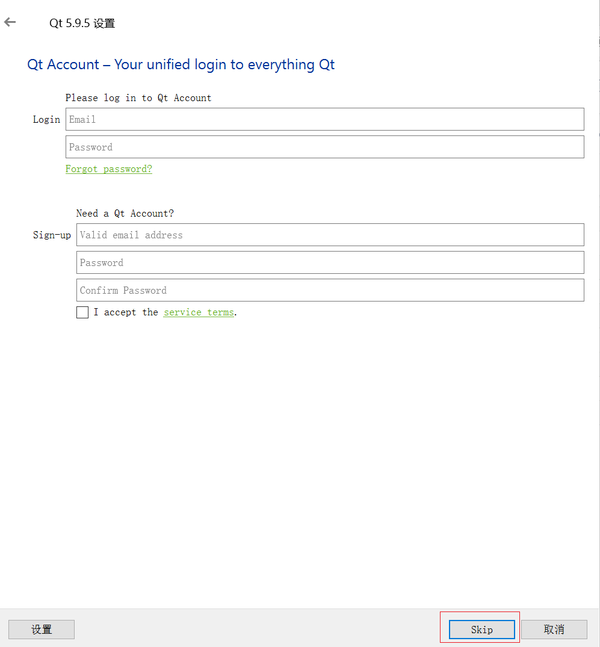Click the Valid email address field
The height and width of the screenshot is (647, 600).
coord(330,235)
